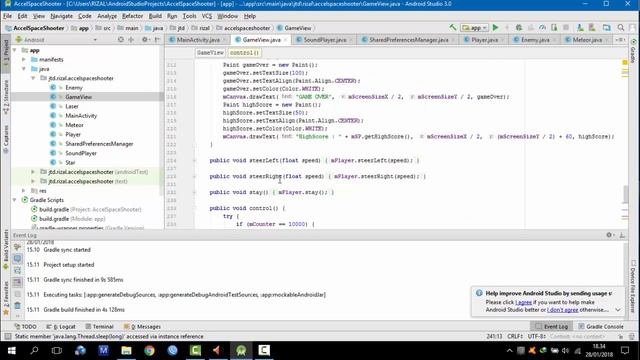Viewport: 640px width, 360px height.
Task: Start debugging with the Debug bug icon
Action: (519, 28)
